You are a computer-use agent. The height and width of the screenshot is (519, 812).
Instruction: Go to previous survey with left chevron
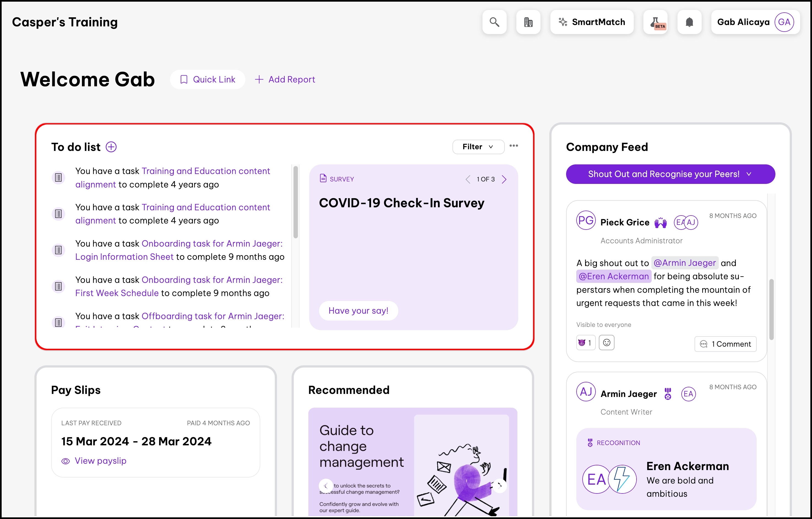(x=468, y=179)
